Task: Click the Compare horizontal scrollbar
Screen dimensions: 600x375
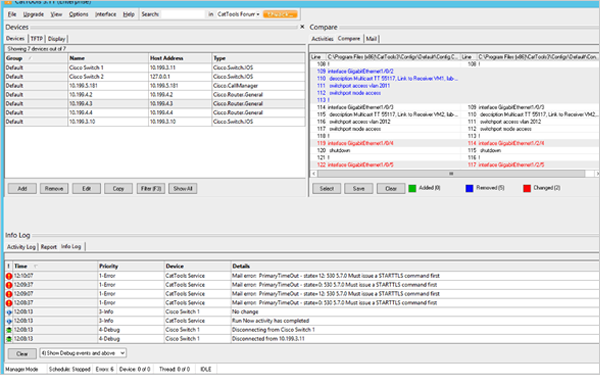Action: pos(451,174)
